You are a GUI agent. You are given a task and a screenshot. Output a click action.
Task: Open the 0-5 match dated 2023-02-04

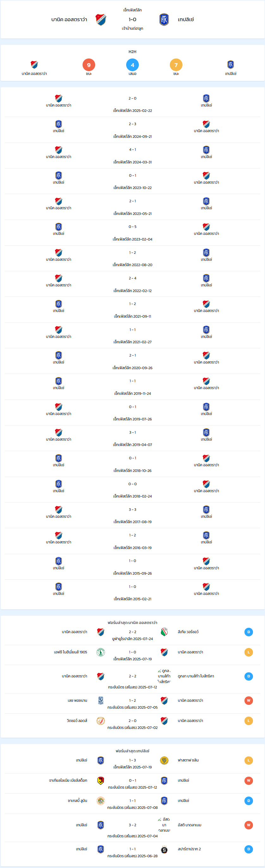tap(132, 233)
